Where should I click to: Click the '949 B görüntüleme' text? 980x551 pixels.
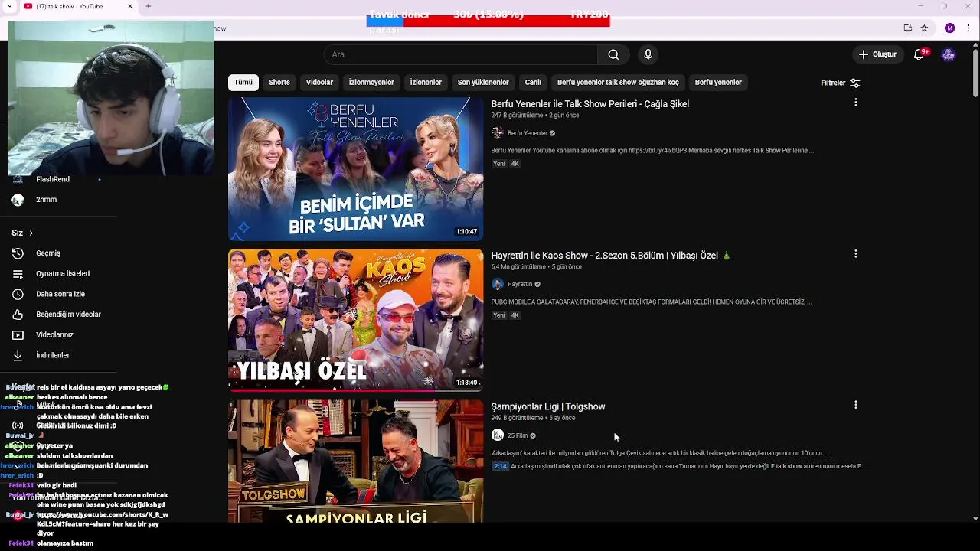click(x=517, y=418)
